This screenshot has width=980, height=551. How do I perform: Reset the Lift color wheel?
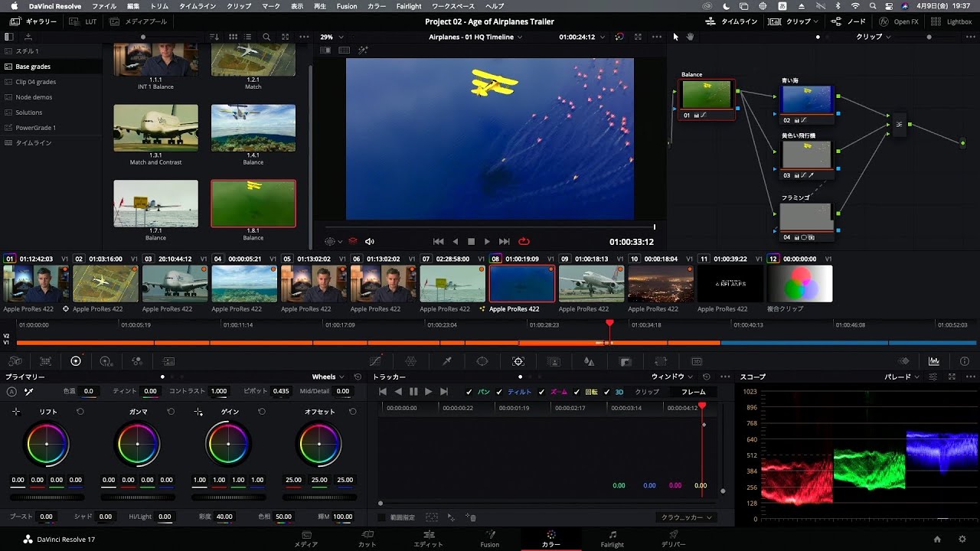80,412
